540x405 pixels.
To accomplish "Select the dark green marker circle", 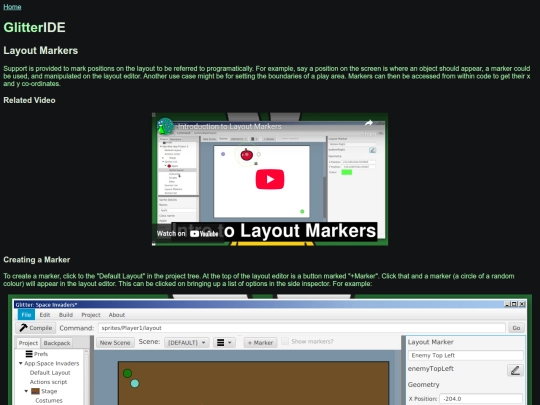I will pyautogui.click(x=127, y=373).
